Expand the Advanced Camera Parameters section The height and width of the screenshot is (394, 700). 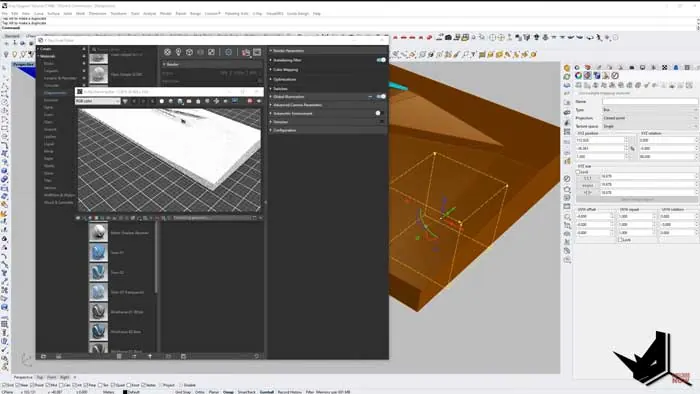297,105
